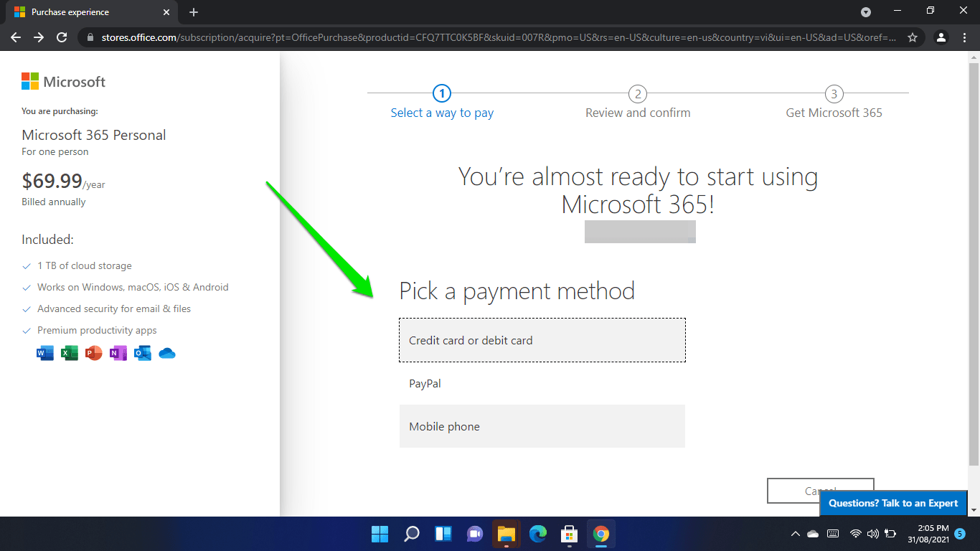Open the touch keyboard tray icon
The width and height of the screenshot is (980, 551).
[x=833, y=534]
